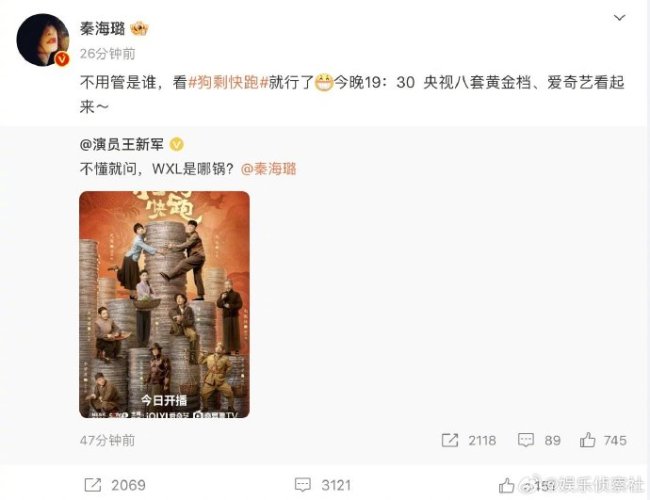The width and height of the screenshot is (650, 500).
Task: Open 秦海璐 username link
Action: click(102, 29)
